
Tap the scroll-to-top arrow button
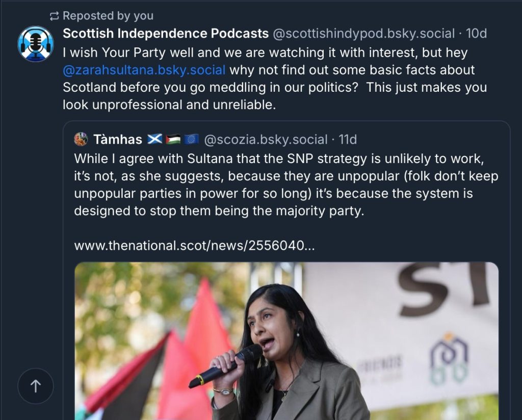[x=36, y=386]
